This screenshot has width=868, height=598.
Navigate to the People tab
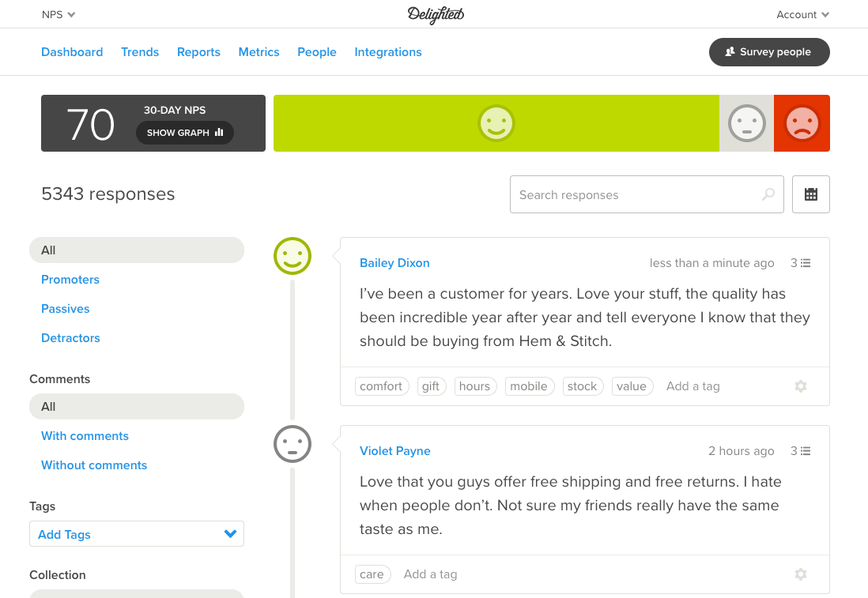pos(317,52)
